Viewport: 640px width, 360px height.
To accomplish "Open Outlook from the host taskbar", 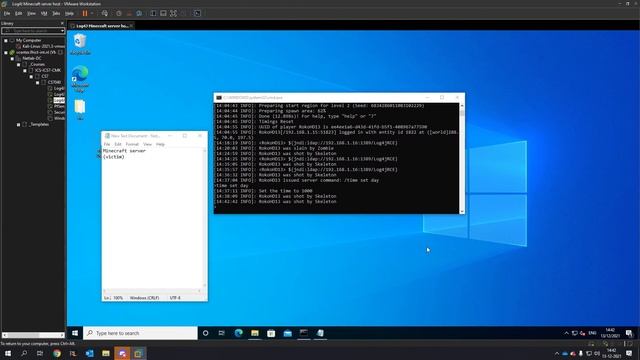I will (x=89, y=353).
